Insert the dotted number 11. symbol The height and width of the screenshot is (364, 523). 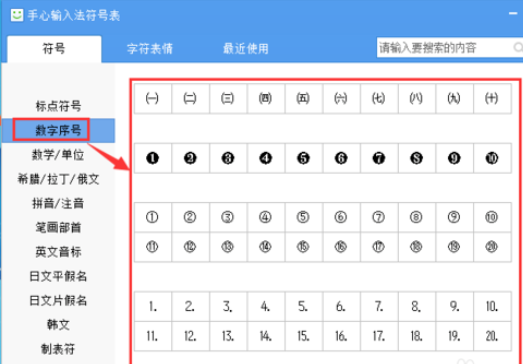click(153, 336)
